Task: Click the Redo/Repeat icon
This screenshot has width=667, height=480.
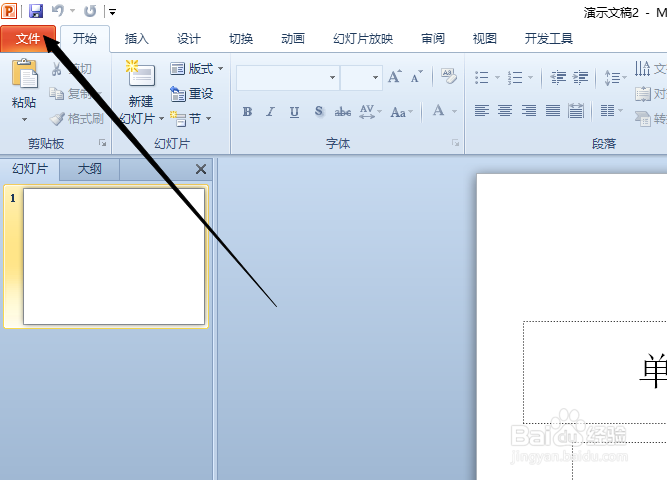Action: pos(90,11)
